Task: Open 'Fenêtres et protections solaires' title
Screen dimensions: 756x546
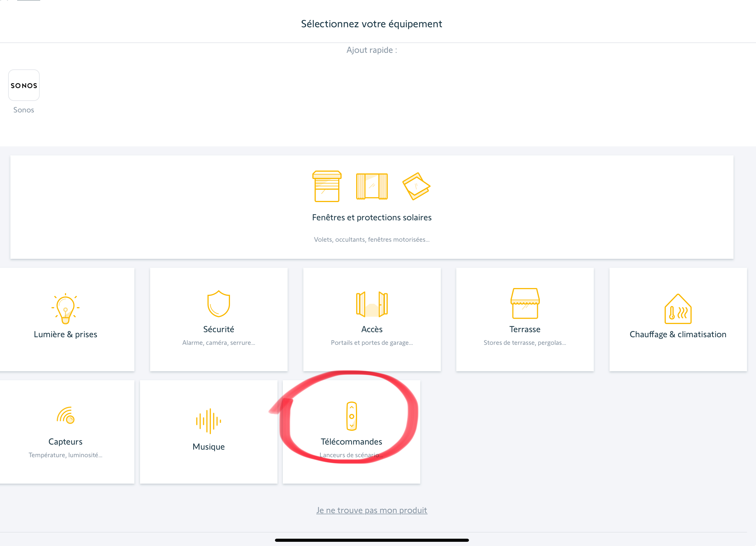Action: [x=372, y=218]
